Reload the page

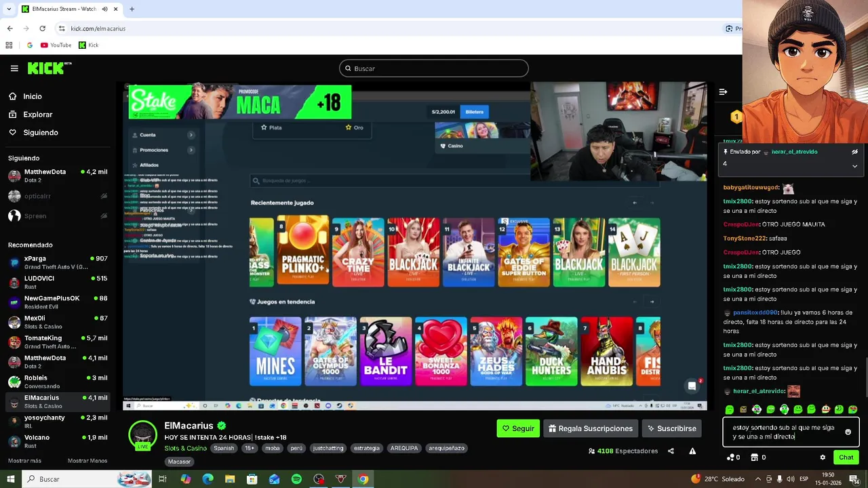click(42, 28)
